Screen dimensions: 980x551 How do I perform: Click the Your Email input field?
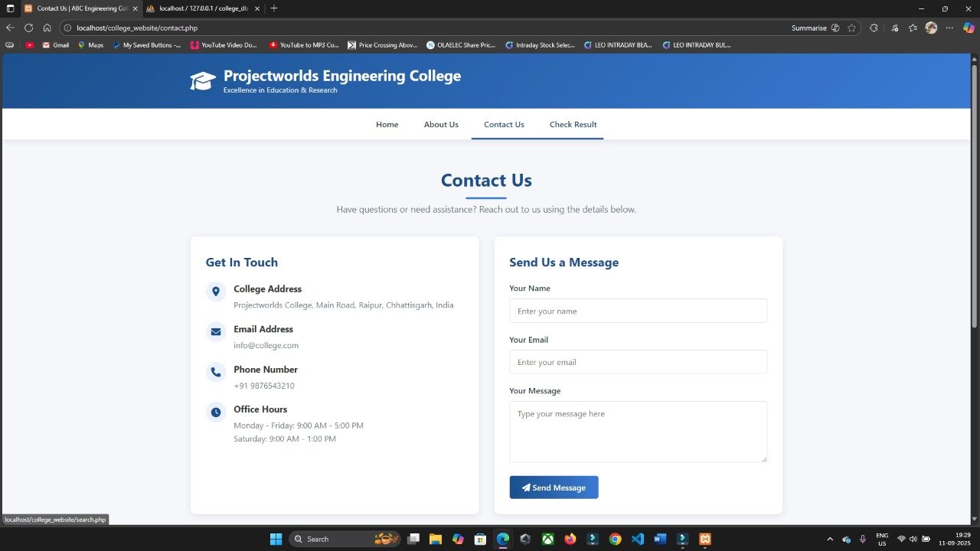[638, 362]
